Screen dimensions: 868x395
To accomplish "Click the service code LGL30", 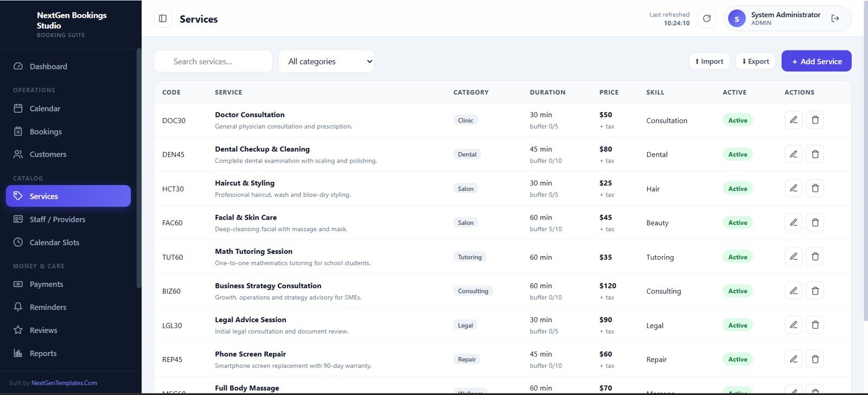I will point(172,326).
